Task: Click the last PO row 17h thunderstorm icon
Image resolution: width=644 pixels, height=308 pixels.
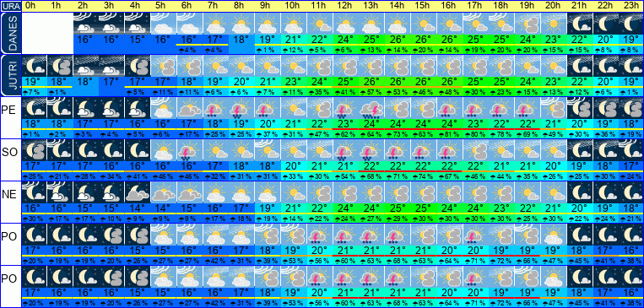Action: [x=475, y=277]
